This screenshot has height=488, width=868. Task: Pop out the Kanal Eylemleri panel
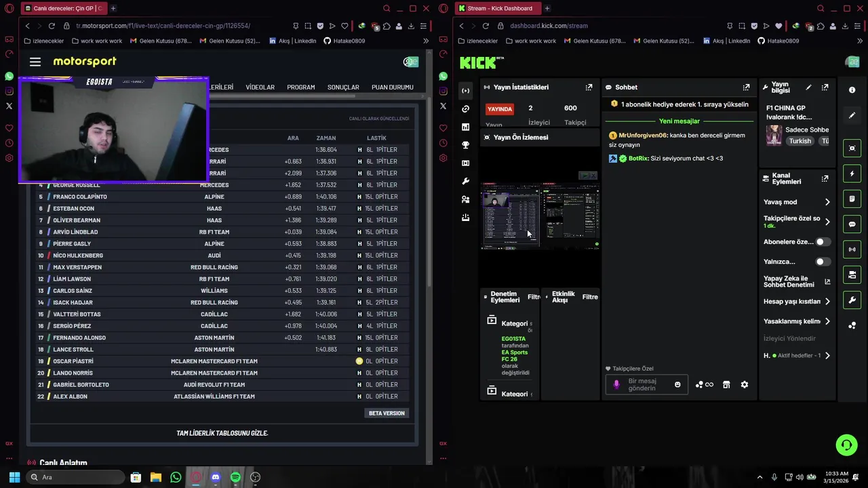[825, 179]
